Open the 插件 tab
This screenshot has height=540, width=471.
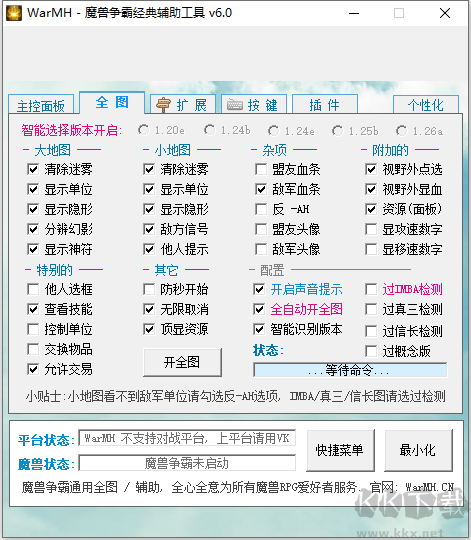click(325, 105)
